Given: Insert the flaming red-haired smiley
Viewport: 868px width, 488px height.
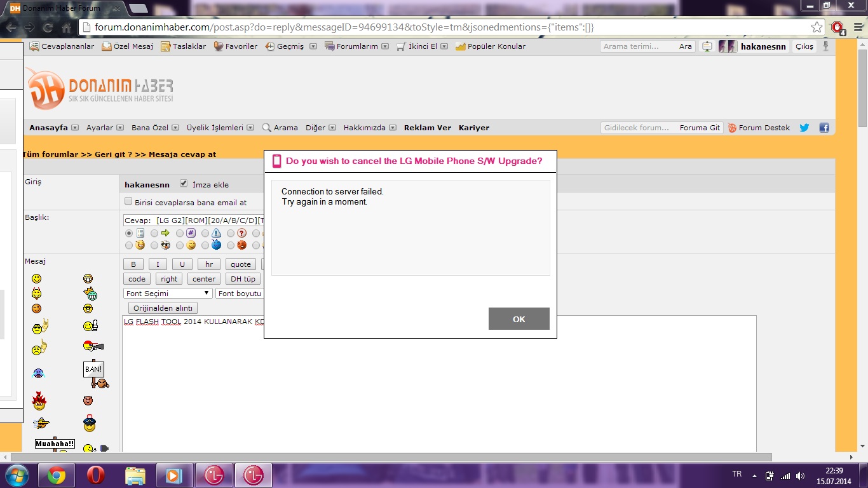Looking at the screenshot, I should [39, 400].
